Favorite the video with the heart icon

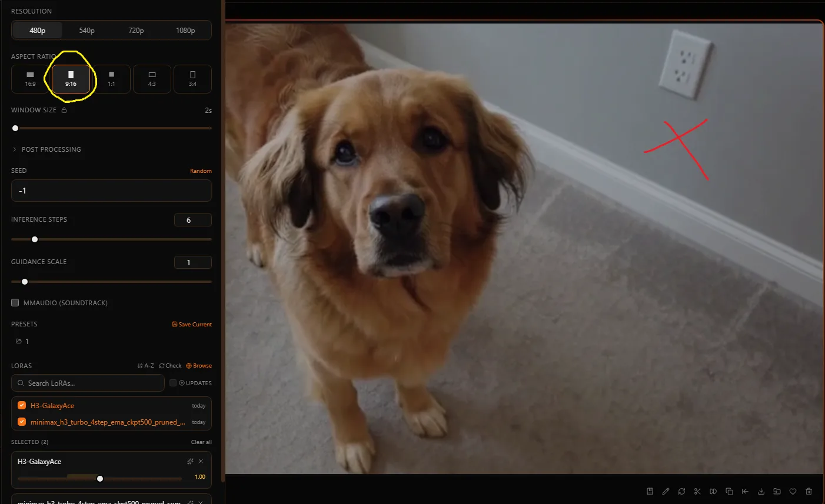click(793, 491)
